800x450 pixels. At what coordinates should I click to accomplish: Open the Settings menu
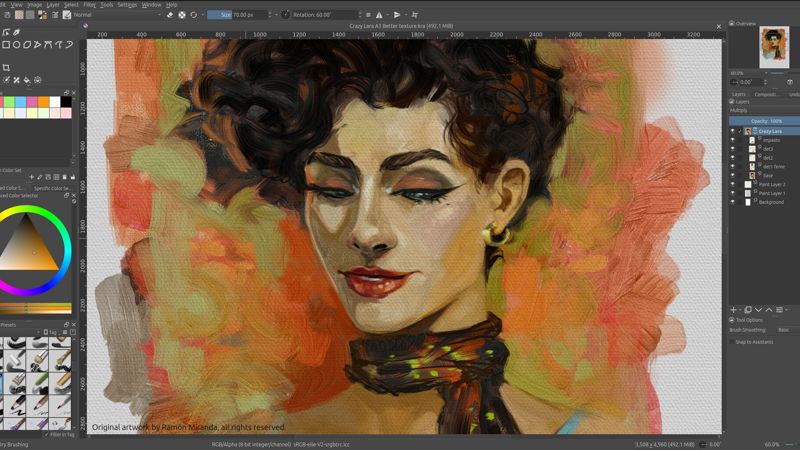pos(127,5)
